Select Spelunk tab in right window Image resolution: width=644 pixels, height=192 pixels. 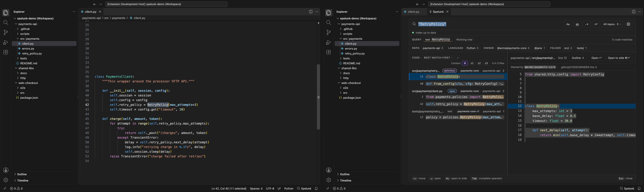click(438, 12)
